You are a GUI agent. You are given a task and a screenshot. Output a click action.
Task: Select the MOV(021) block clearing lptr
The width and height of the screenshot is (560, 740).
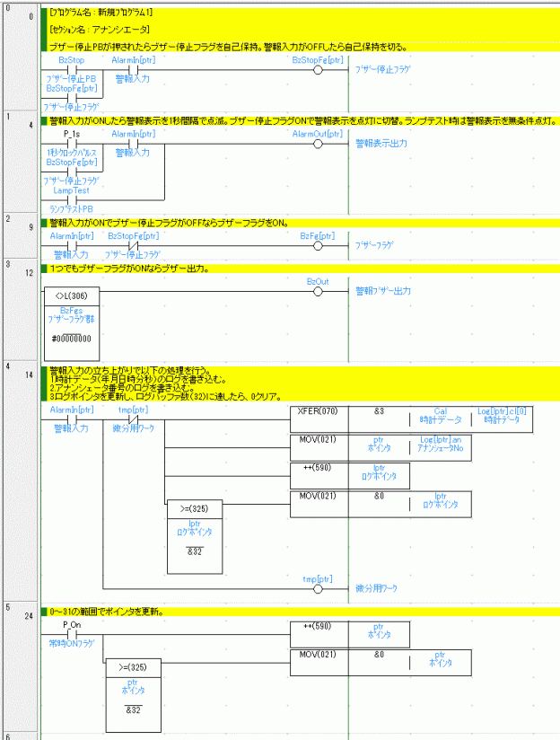(x=381, y=504)
